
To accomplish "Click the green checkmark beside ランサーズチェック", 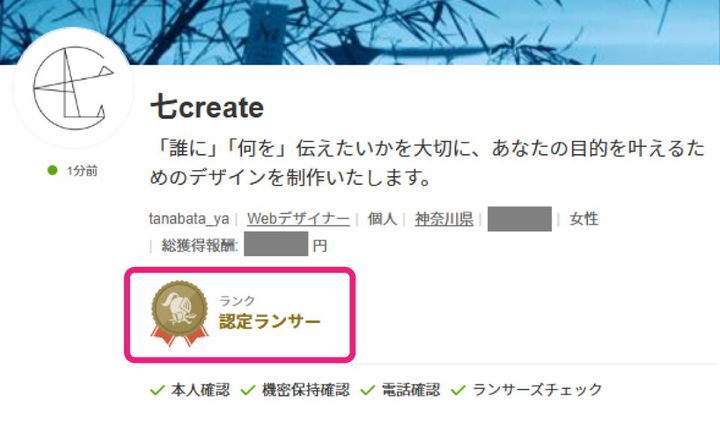I will pos(458,390).
